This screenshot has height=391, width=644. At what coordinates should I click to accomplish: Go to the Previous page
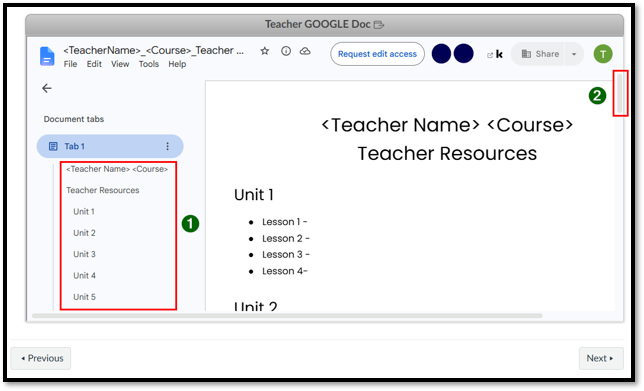(41, 358)
